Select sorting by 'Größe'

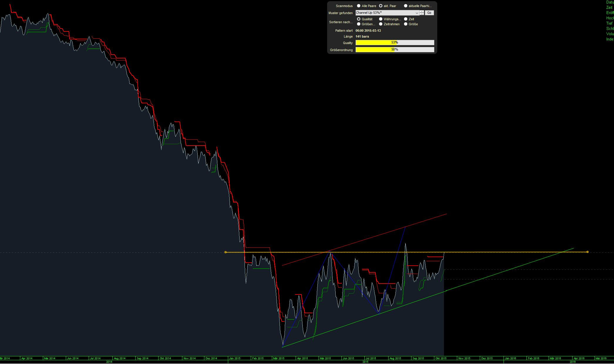coord(406,24)
